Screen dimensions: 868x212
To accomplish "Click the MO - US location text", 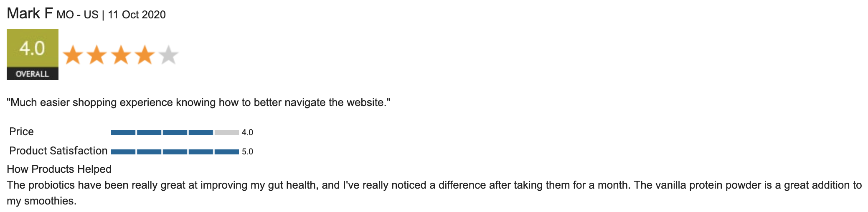I will [x=77, y=15].
